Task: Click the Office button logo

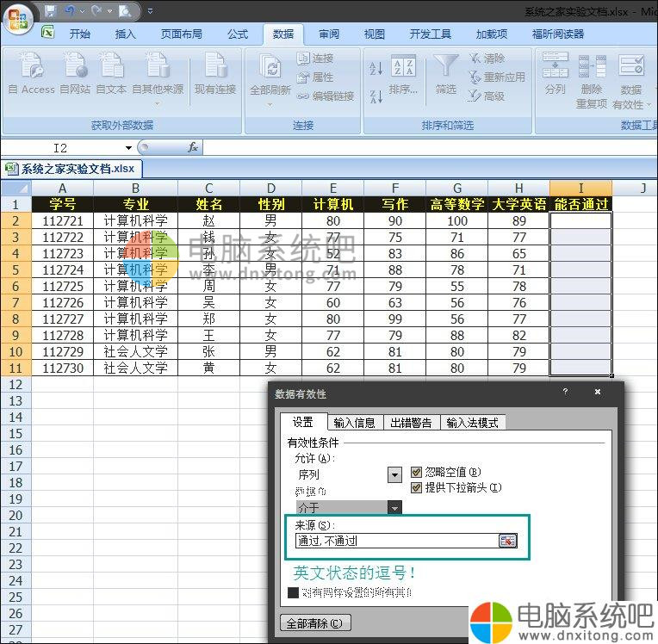Action: tap(19, 15)
